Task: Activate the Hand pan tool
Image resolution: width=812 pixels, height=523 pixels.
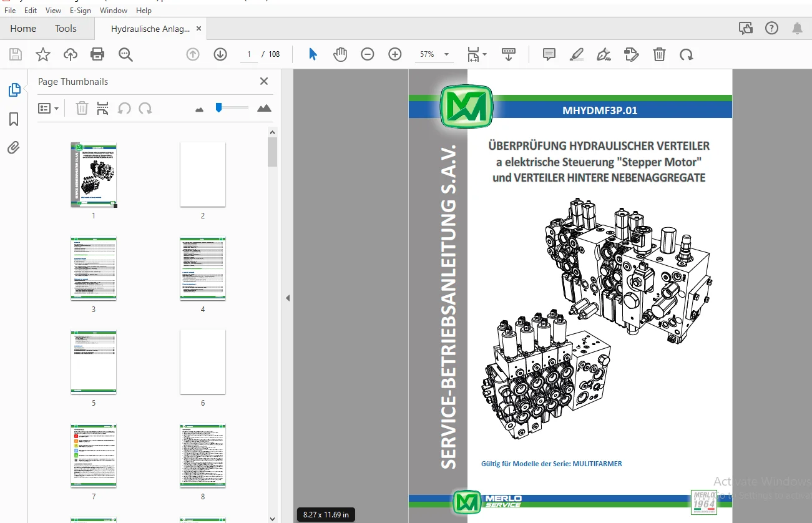Action: (340, 54)
